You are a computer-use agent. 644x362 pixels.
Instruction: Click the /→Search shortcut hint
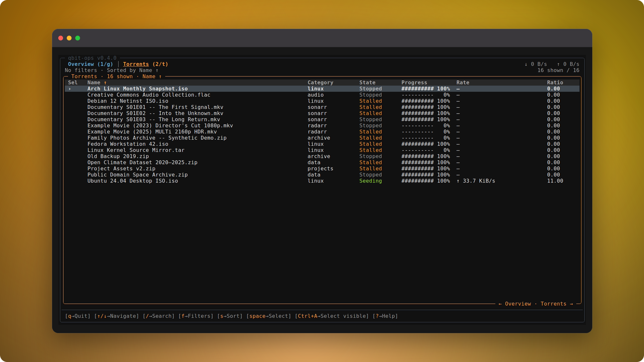pyautogui.click(x=159, y=316)
